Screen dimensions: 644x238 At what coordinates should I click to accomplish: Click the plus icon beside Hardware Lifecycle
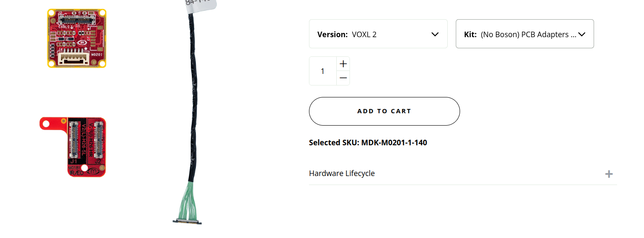(609, 174)
